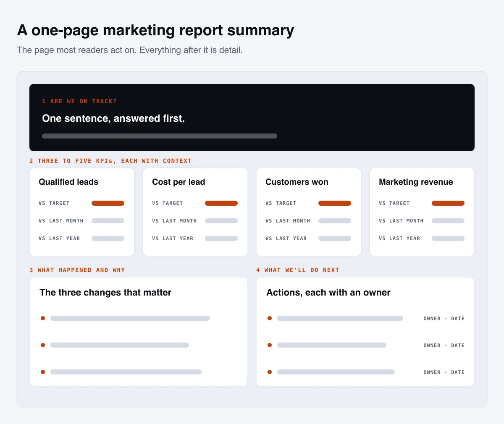Click the '2 THREE TO FIVE KPIs, EACH WITH CONTEXT' label

110,161
